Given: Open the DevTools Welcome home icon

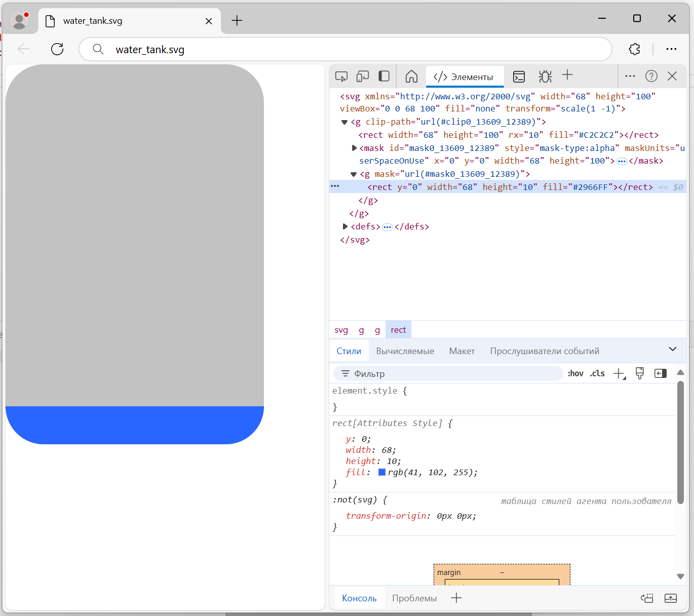Looking at the screenshot, I should [x=411, y=76].
